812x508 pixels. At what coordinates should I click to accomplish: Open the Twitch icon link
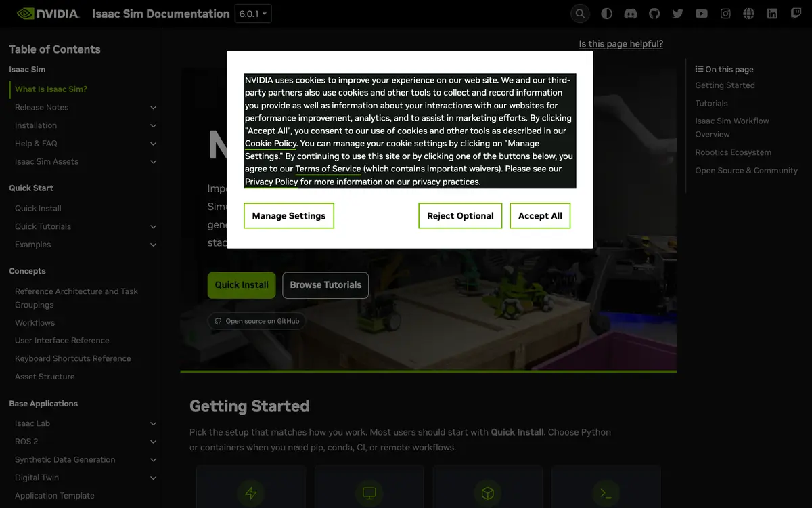pos(796,14)
